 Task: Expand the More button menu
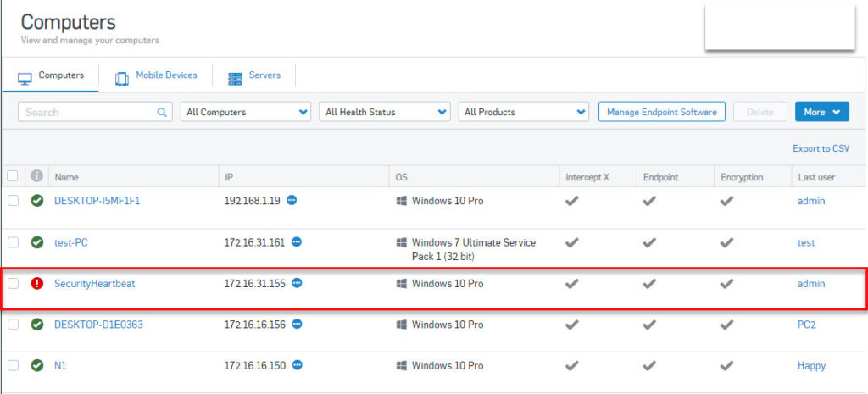pos(822,112)
